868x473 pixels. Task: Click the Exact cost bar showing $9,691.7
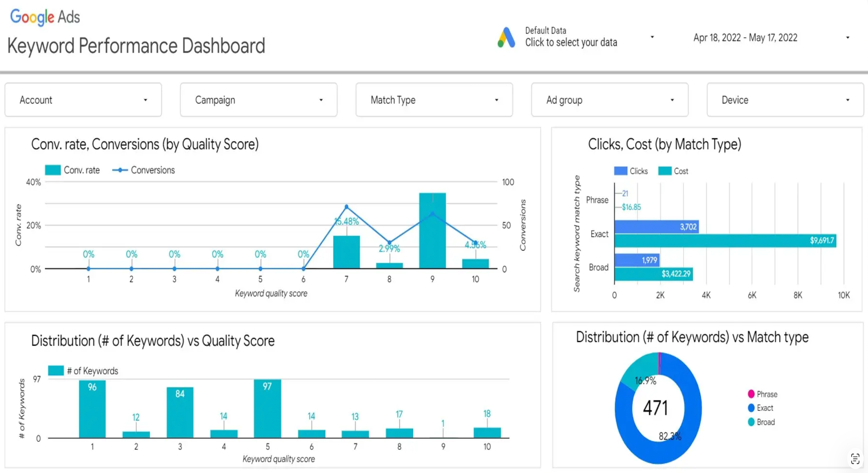click(x=724, y=241)
